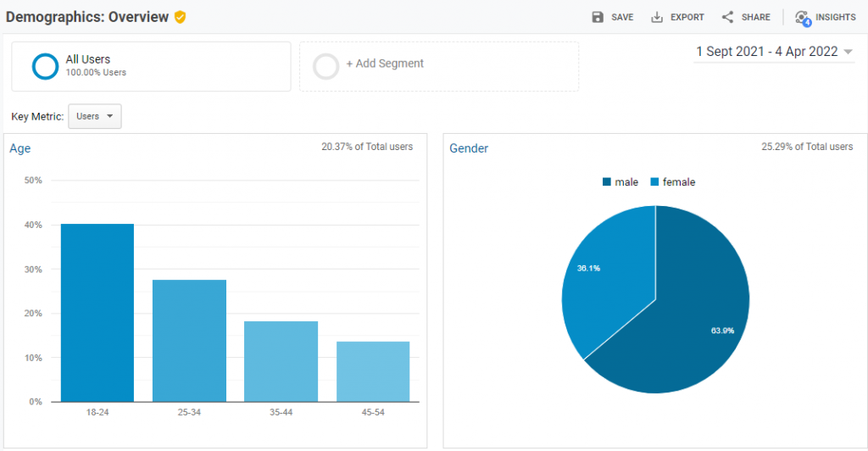Click the Age report title link
868x451 pixels.
click(20, 148)
